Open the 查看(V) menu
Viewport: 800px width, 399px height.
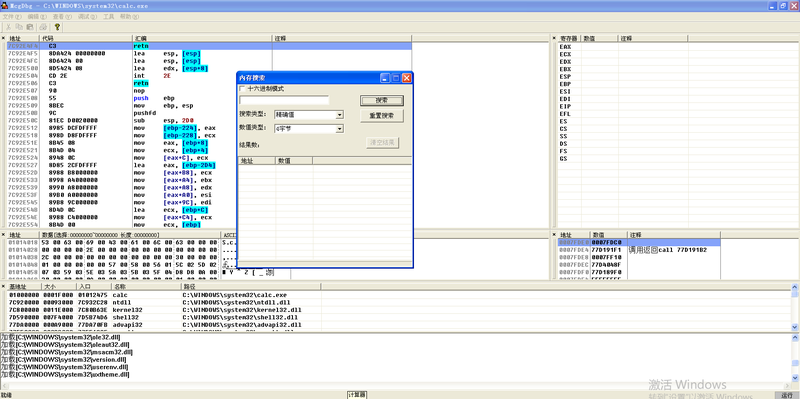pos(62,17)
